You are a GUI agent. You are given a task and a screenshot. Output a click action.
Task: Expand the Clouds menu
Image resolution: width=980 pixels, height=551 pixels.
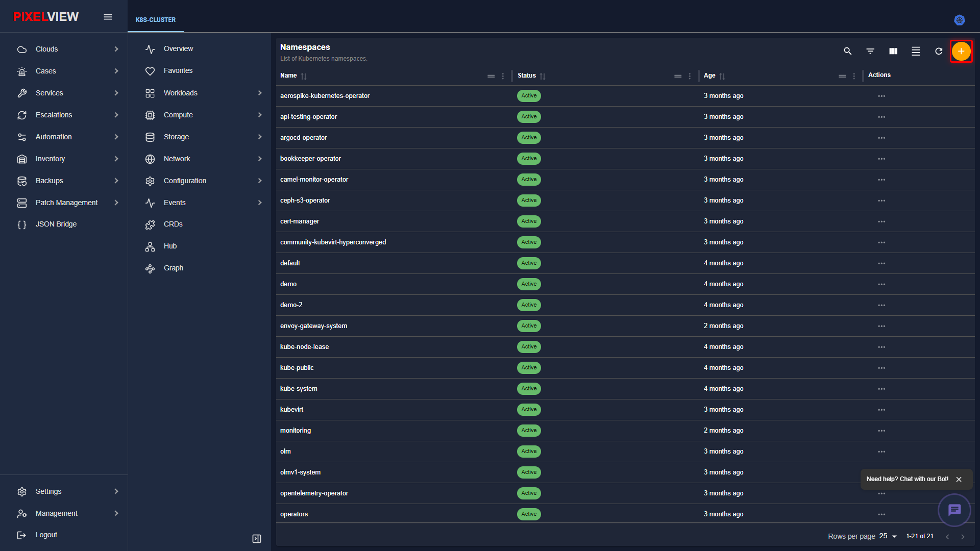point(68,49)
